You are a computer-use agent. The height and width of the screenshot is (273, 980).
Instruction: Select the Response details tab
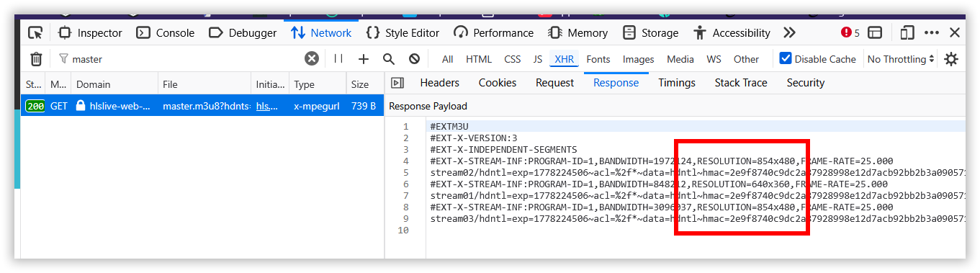click(x=616, y=83)
